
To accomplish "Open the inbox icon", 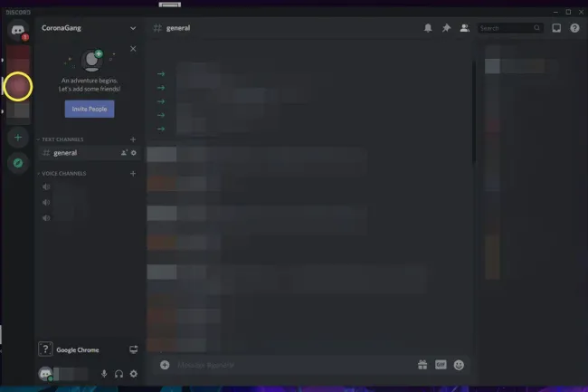I will [556, 28].
